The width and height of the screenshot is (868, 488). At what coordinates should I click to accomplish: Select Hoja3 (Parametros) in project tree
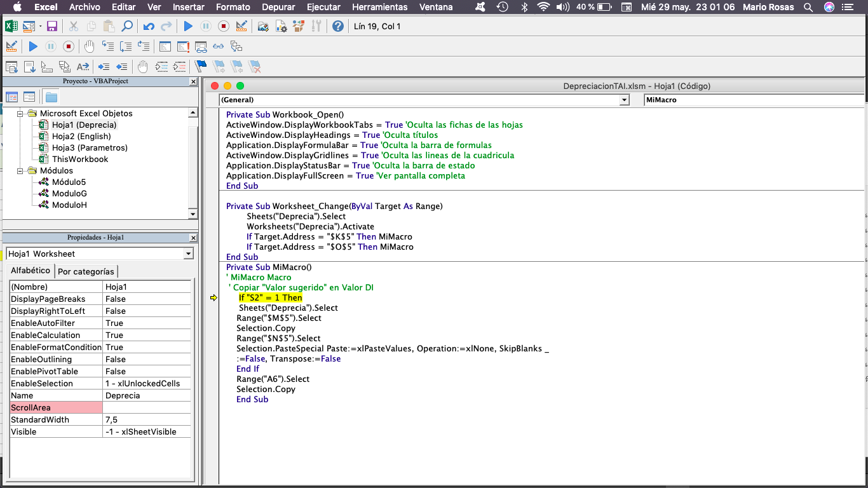(x=90, y=147)
